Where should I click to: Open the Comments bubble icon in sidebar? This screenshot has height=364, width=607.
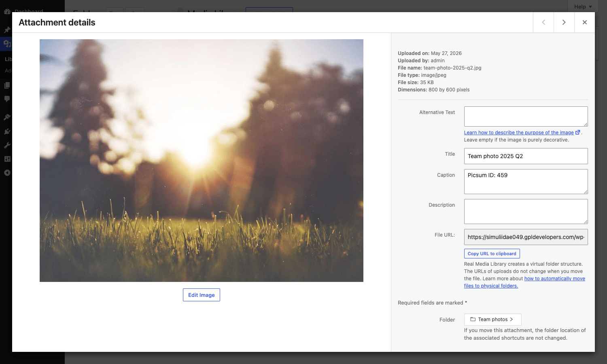(x=7, y=99)
